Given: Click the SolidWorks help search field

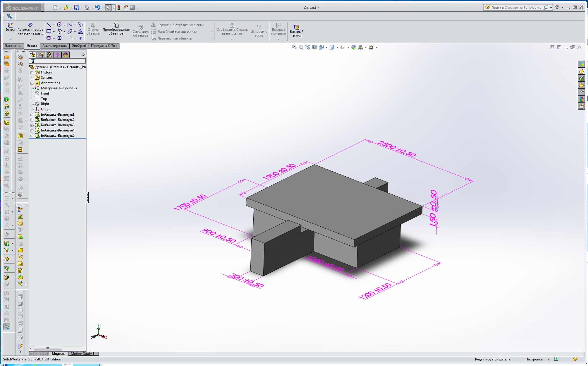Looking at the screenshot, I should point(515,8).
